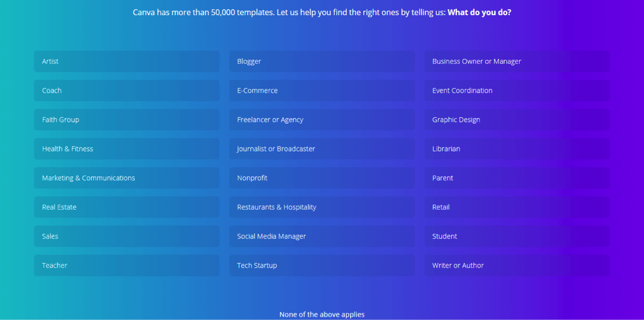
Task: Choose the Librarian option
Action: tap(517, 149)
